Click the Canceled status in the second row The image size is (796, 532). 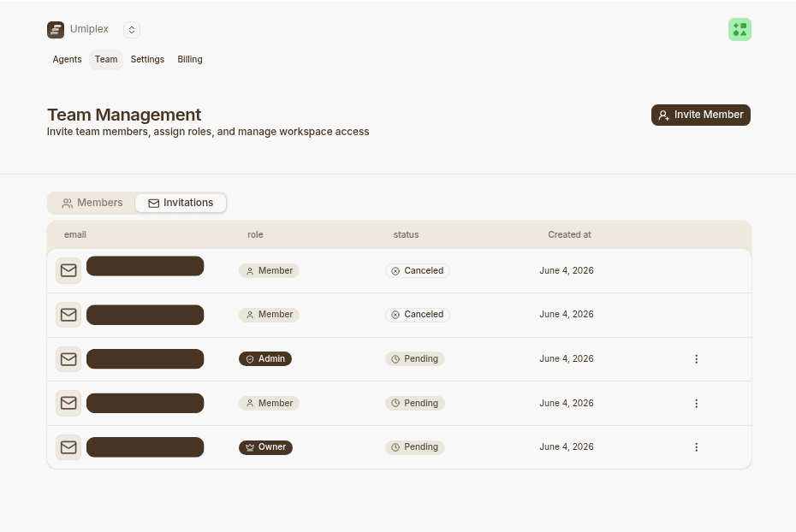click(x=418, y=315)
